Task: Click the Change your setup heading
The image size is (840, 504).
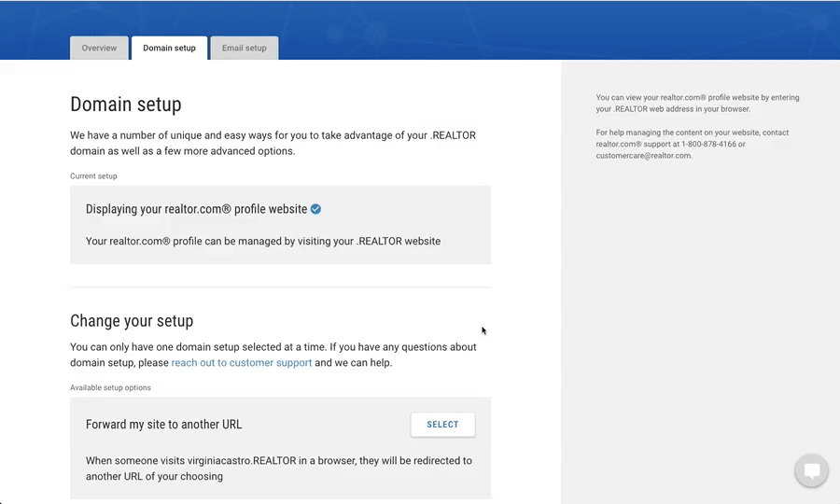Action: pyautogui.click(x=132, y=321)
